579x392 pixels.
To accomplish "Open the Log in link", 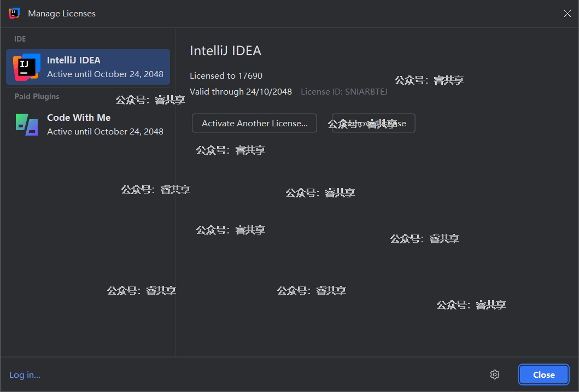I will tap(25, 375).
